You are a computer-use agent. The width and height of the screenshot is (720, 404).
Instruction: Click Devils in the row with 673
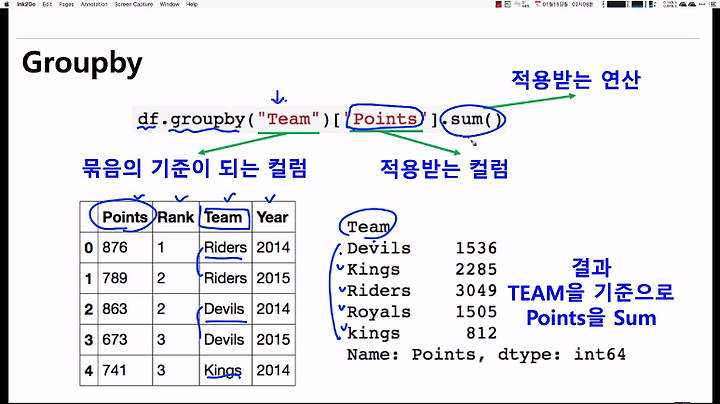point(224,339)
